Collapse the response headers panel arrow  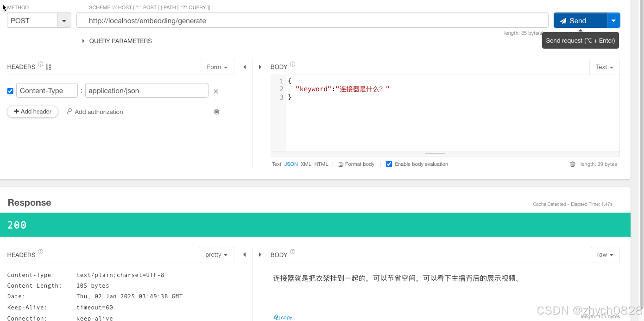point(245,255)
